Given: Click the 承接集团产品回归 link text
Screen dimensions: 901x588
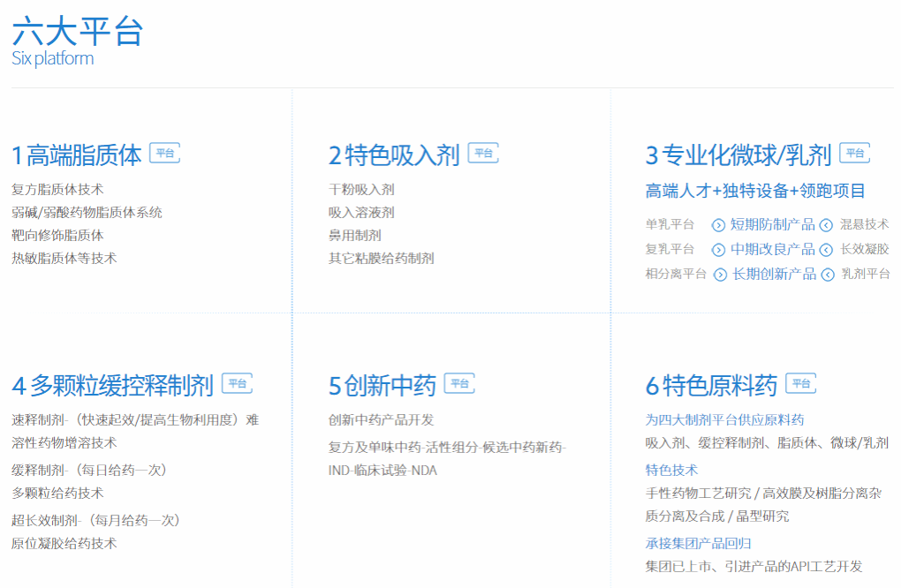Looking at the screenshot, I should tap(698, 543).
